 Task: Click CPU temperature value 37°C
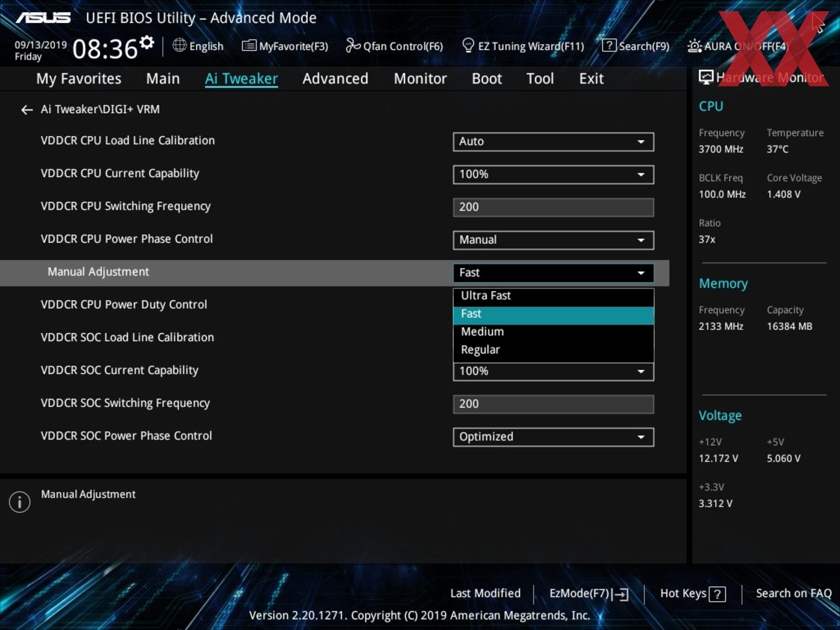point(778,149)
